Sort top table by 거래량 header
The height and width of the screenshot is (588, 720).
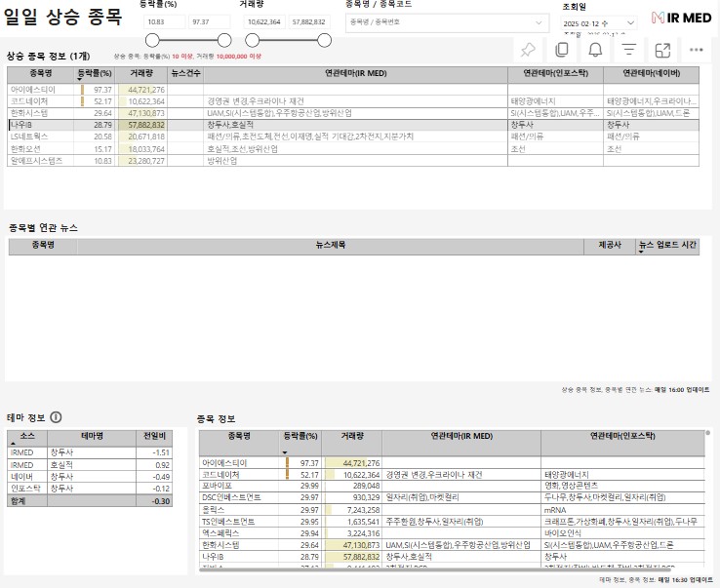140,74
